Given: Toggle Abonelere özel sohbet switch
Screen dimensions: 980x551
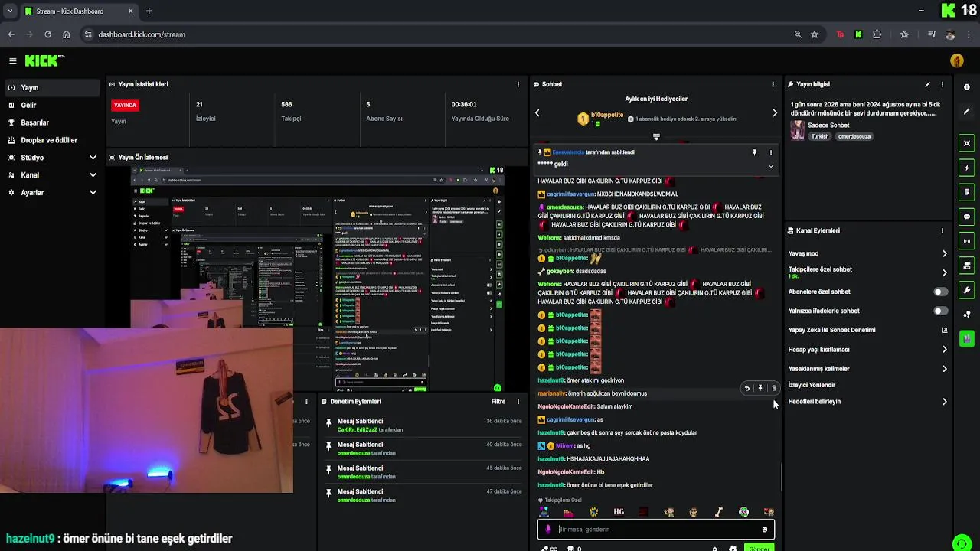Looking at the screenshot, I should pyautogui.click(x=941, y=292).
